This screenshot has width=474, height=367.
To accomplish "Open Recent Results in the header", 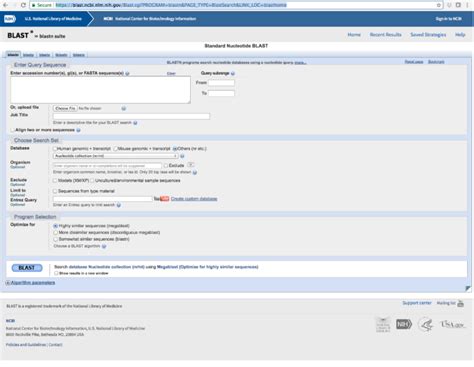I will pos(386,35).
